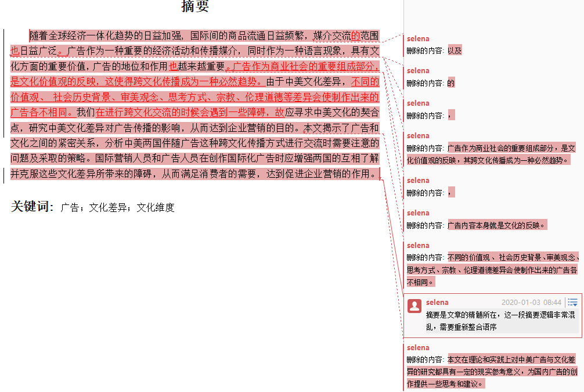The width and height of the screenshot is (584, 392).
Task: Click the keyword text '广告；文化差异；文化维度'
Action: (117, 207)
